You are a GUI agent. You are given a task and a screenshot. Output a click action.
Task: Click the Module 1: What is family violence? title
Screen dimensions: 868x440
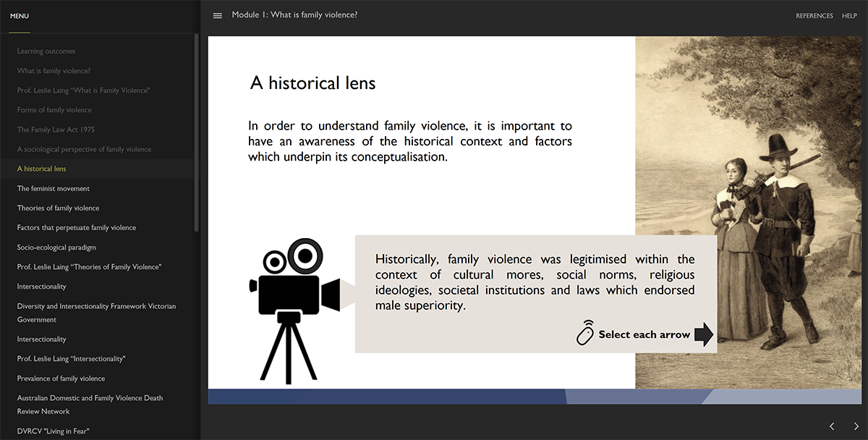pos(294,15)
